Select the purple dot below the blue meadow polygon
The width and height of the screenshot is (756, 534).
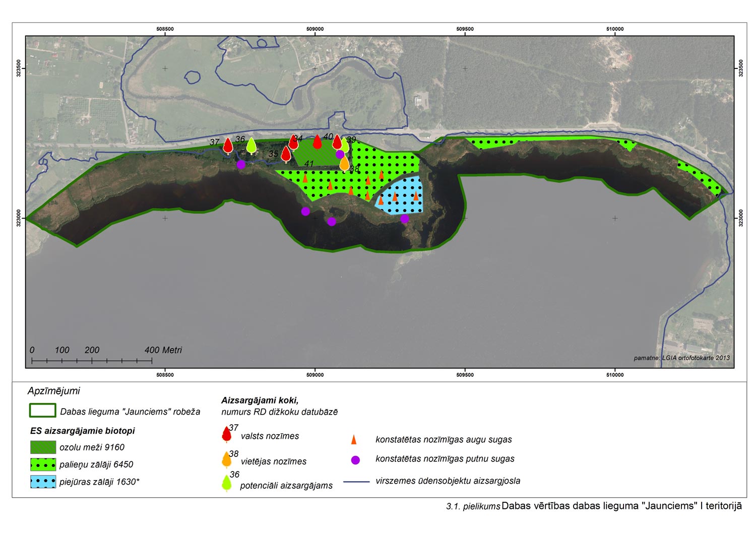click(405, 219)
